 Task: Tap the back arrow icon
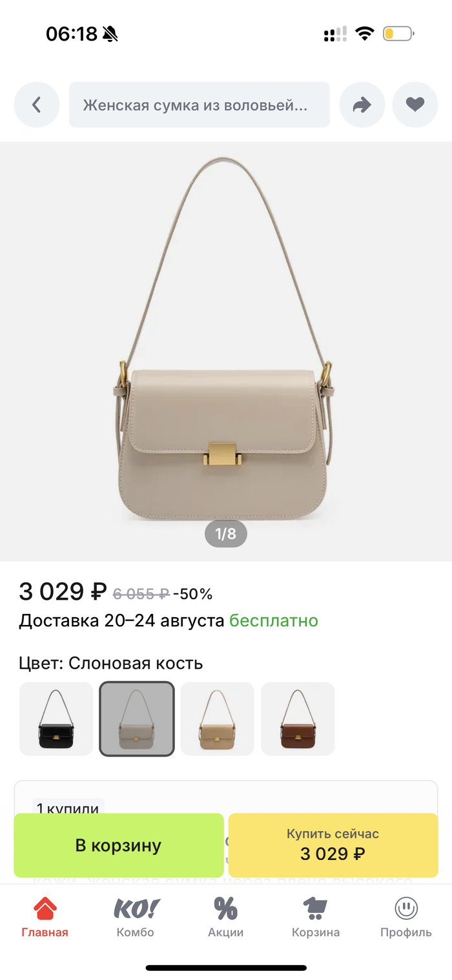[37, 105]
